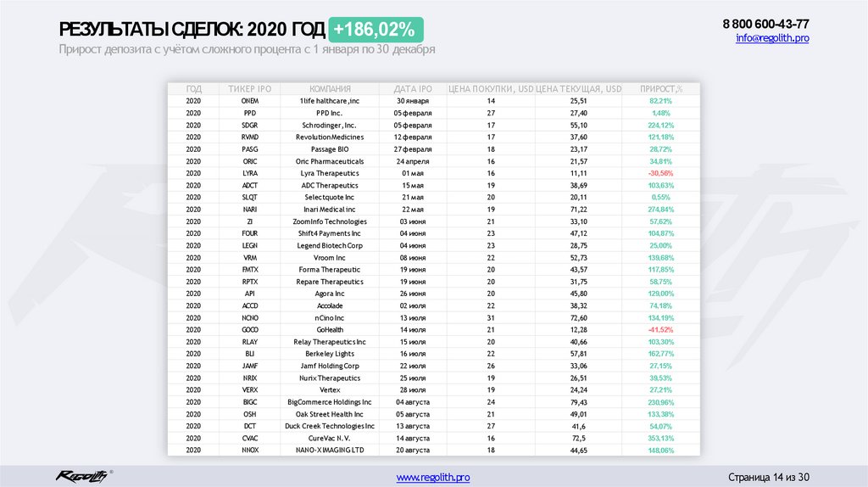This screenshot has height=487, width=868.
Task: Click company name 'Repare Therapeutics'
Action: (x=330, y=282)
